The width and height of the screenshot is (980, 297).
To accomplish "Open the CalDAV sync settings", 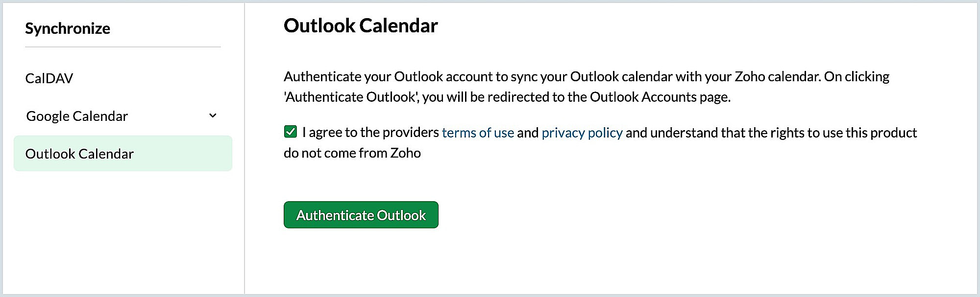I will 49,78.
